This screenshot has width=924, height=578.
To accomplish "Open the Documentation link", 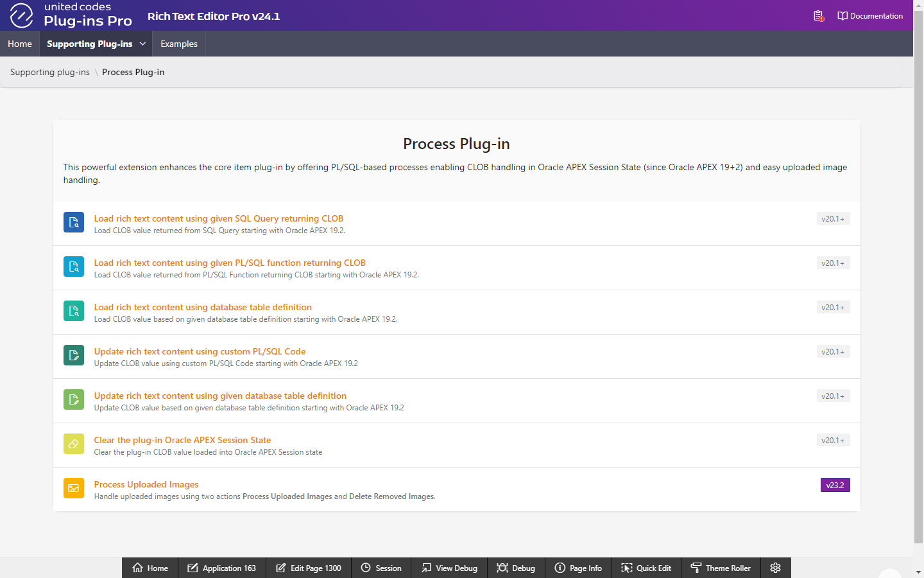I will click(x=870, y=16).
